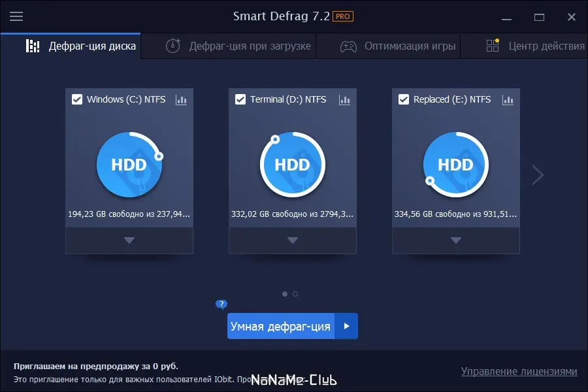Click the grid icon on Центр действия tab
The width and height of the screenshot is (588, 392).
tap(491, 46)
